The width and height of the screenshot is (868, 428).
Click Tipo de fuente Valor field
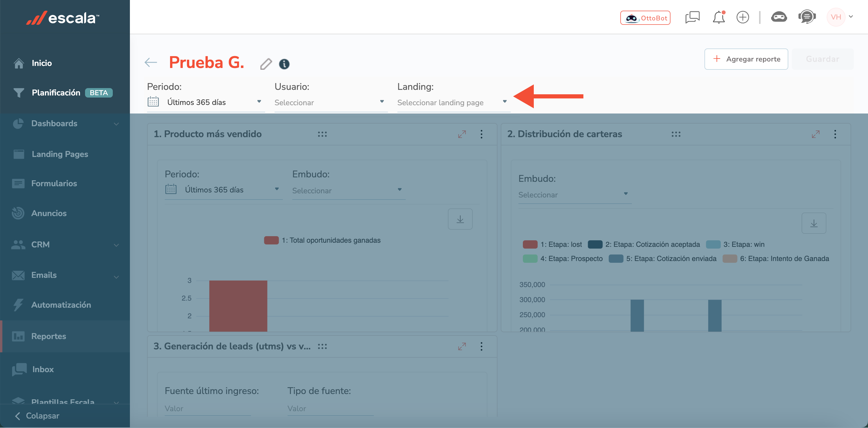point(330,408)
